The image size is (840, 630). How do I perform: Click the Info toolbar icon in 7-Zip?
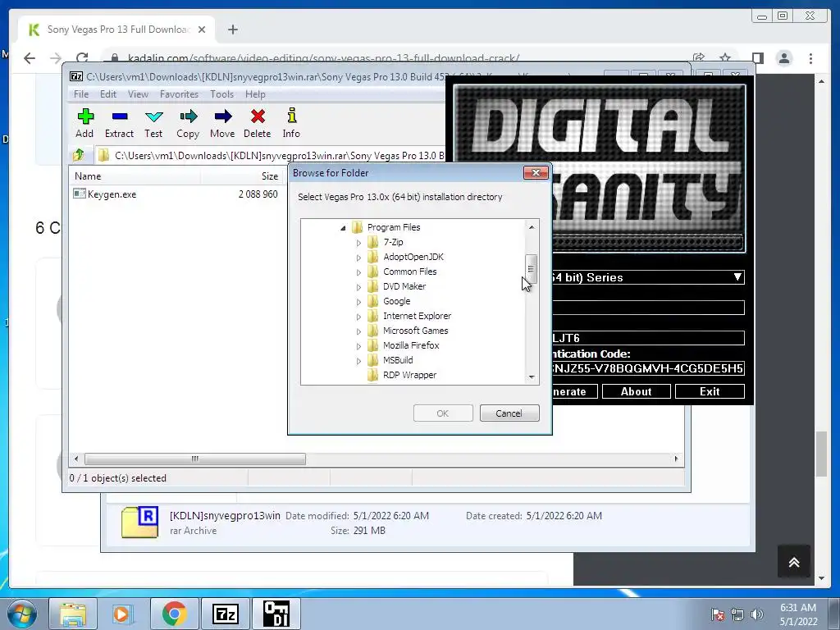(x=291, y=123)
